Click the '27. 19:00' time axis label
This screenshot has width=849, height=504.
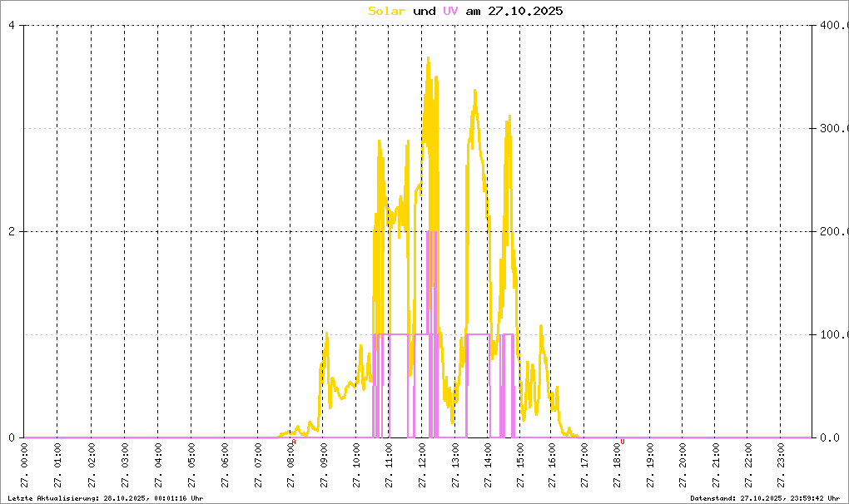[650, 465]
